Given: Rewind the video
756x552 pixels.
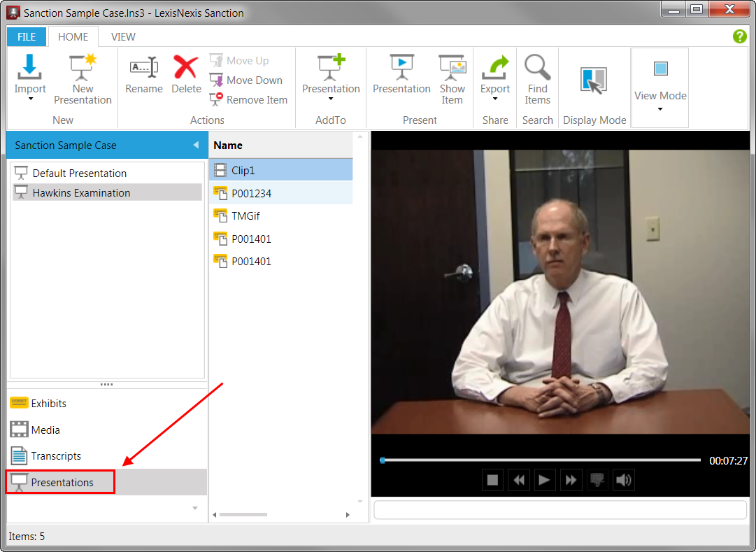Looking at the screenshot, I should click(519, 480).
